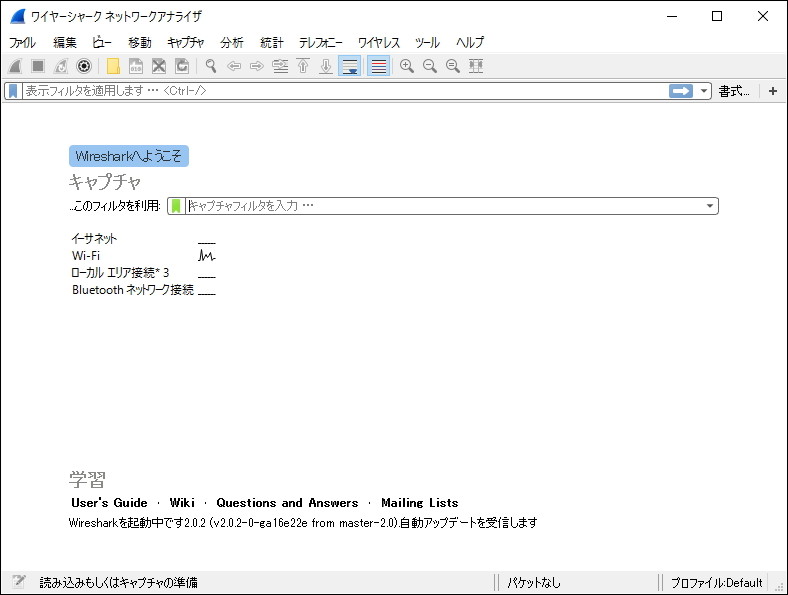The width and height of the screenshot is (788, 595).
Task: Open the 分析 menu
Action: (232, 43)
